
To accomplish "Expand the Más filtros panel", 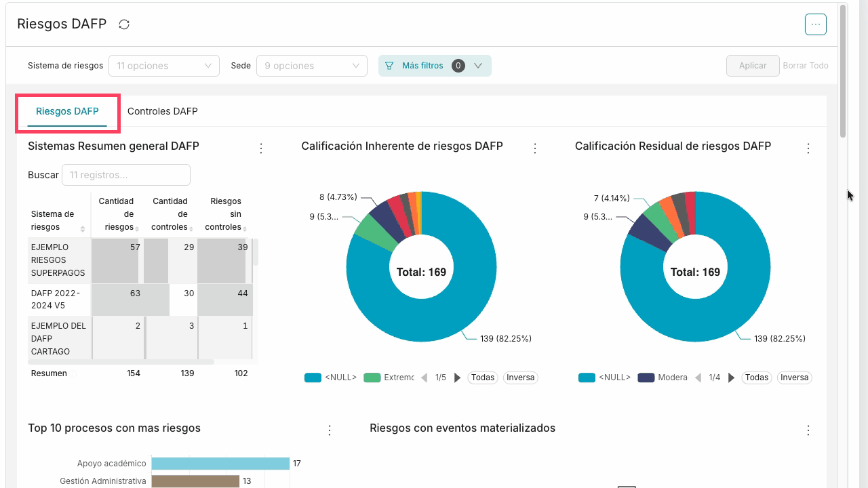I will click(435, 66).
